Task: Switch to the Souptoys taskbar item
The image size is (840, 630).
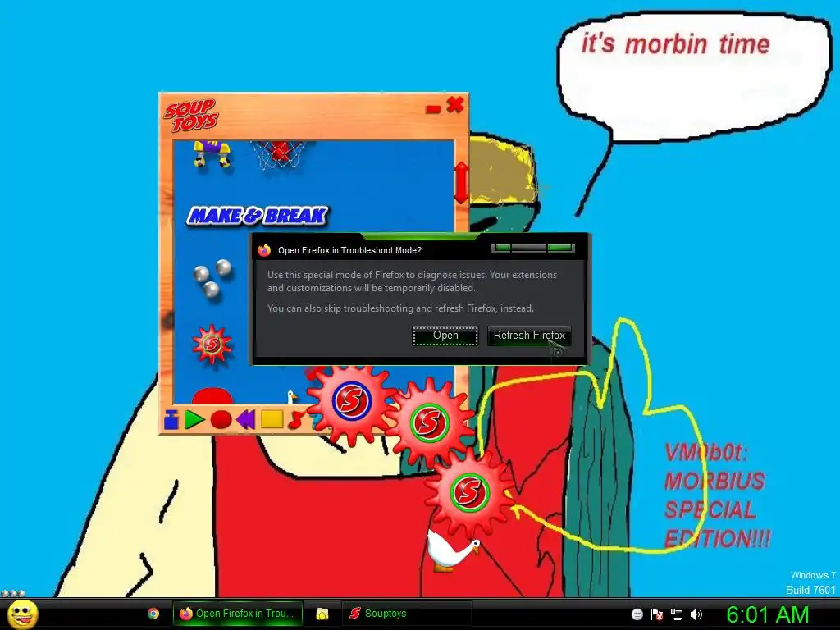Action: 406,614
